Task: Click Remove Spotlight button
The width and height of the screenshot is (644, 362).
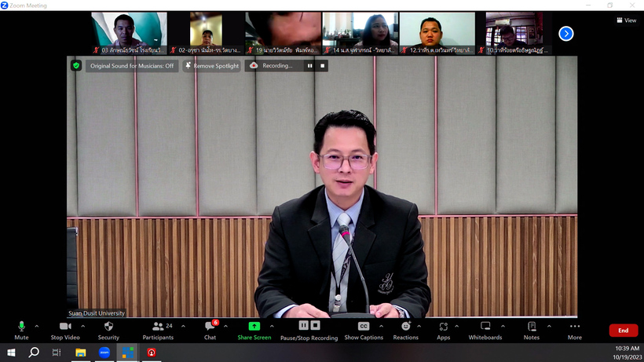Action: (212, 66)
